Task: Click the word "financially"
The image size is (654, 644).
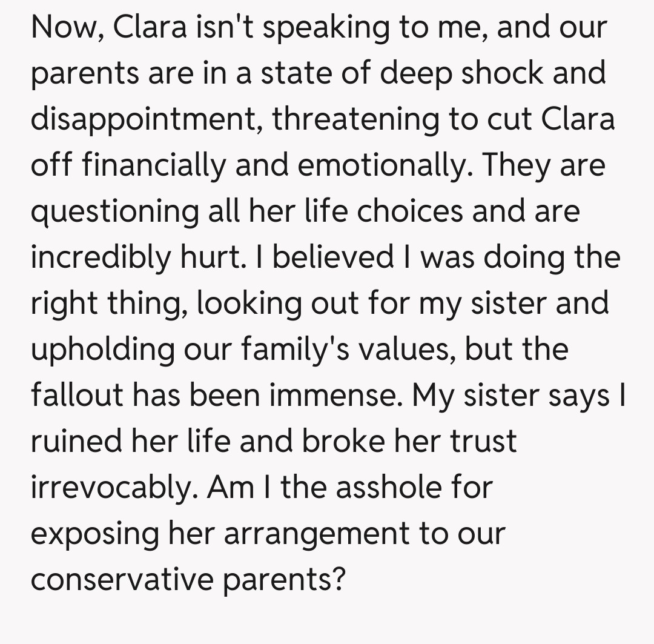Action: 156,165
